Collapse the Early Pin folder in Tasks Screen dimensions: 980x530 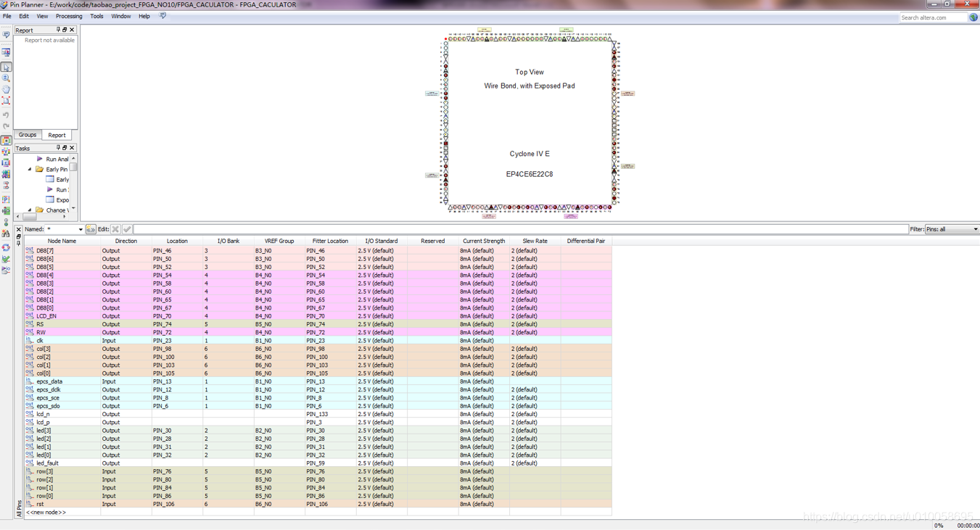coord(30,169)
